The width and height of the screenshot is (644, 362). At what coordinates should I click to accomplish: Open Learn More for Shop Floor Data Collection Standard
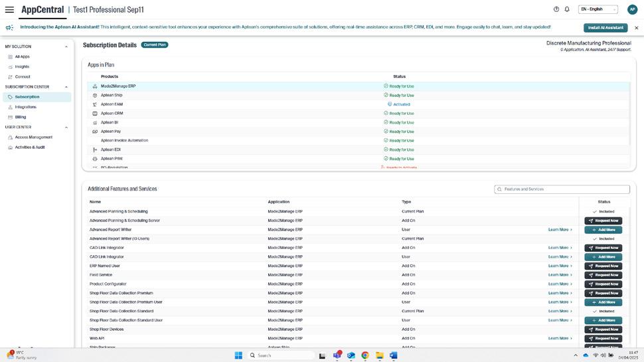coord(560,311)
